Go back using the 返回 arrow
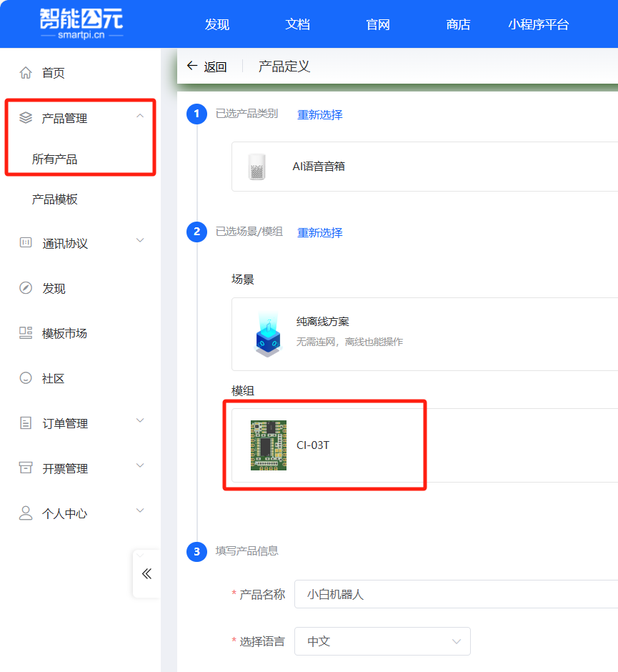 click(x=192, y=66)
